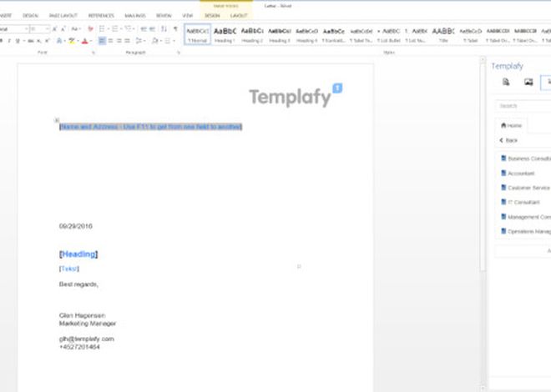This screenshot has height=392, width=551.
Task: Click the Grow Font icon
Action: [x=54, y=29]
